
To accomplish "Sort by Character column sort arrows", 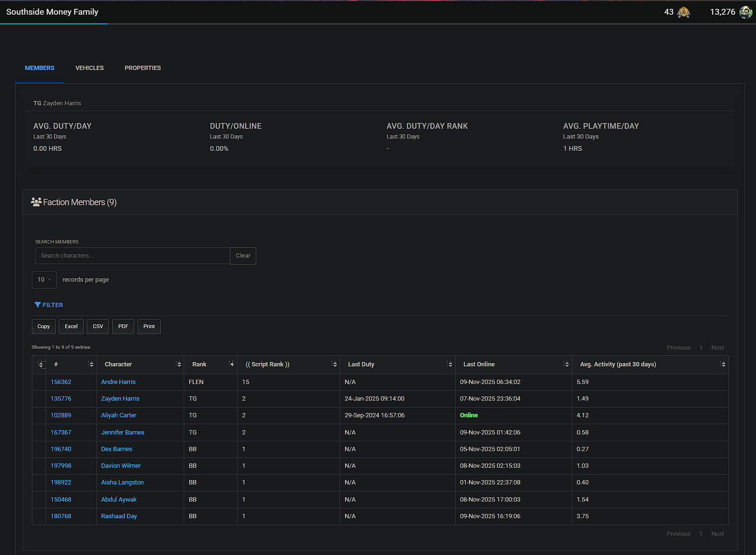I will pos(178,364).
